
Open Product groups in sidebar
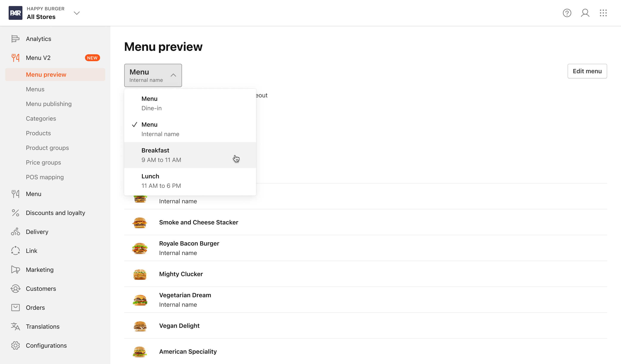pos(47,148)
